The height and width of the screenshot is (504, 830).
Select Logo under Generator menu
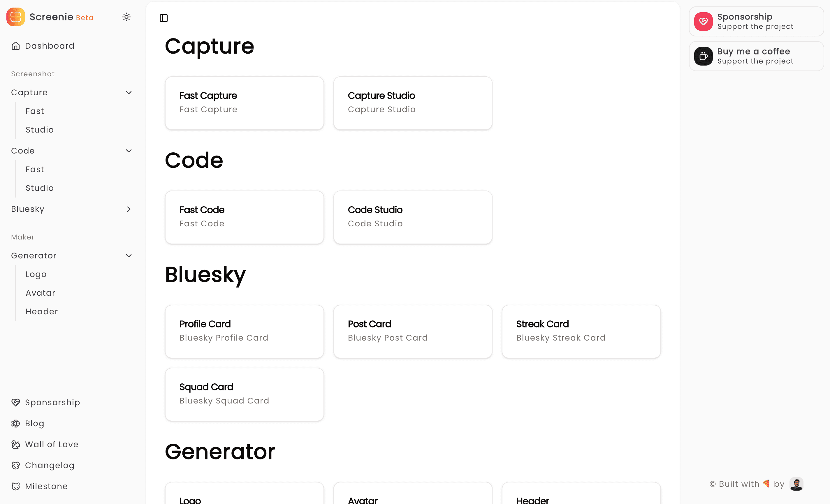pos(36,274)
